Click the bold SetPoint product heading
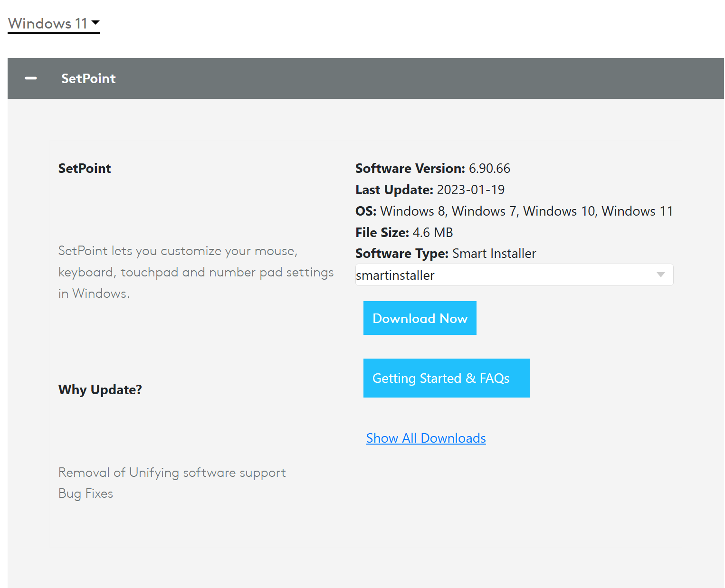 85,168
